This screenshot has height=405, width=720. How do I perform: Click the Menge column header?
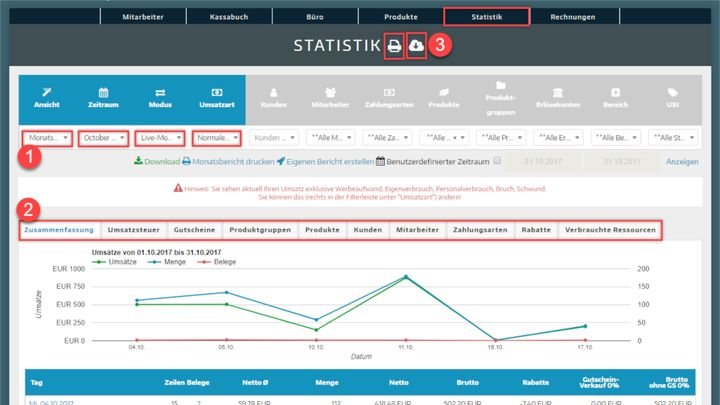coord(327,382)
